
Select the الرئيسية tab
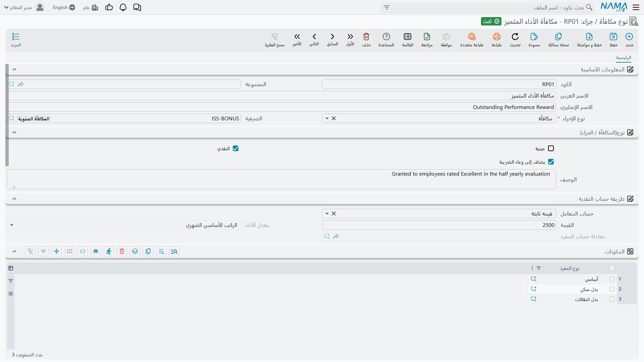point(624,58)
